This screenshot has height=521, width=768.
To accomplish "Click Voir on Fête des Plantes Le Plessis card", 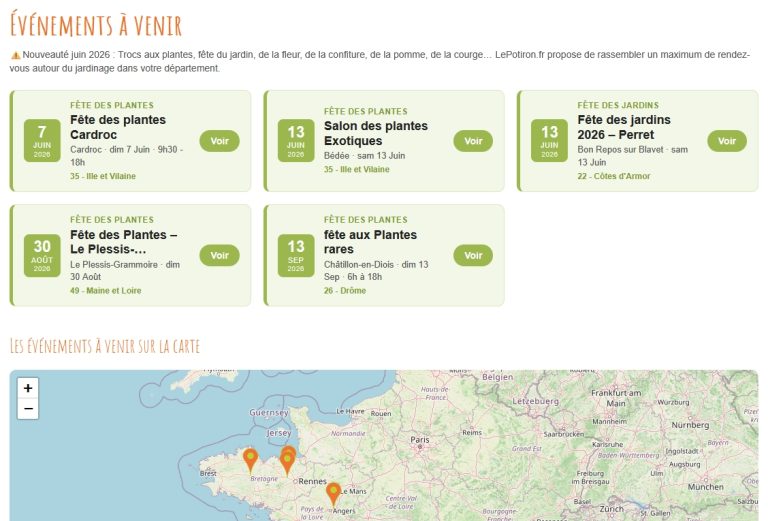I will pyautogui.click(x=219, y=256).
